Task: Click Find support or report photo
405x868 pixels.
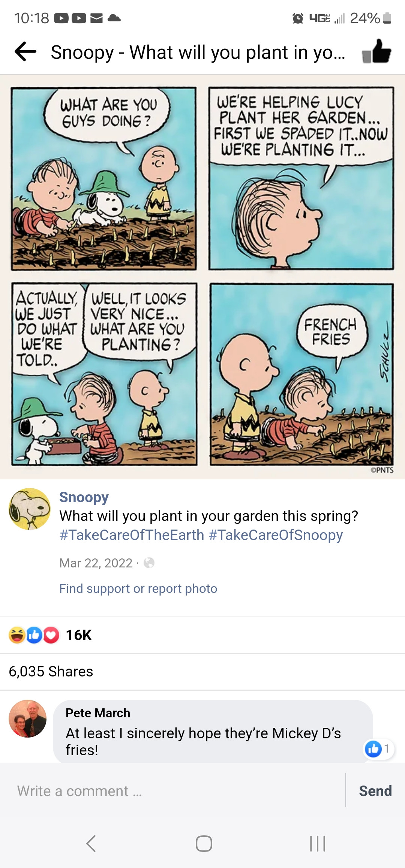Action: click(x=138, y=588)
